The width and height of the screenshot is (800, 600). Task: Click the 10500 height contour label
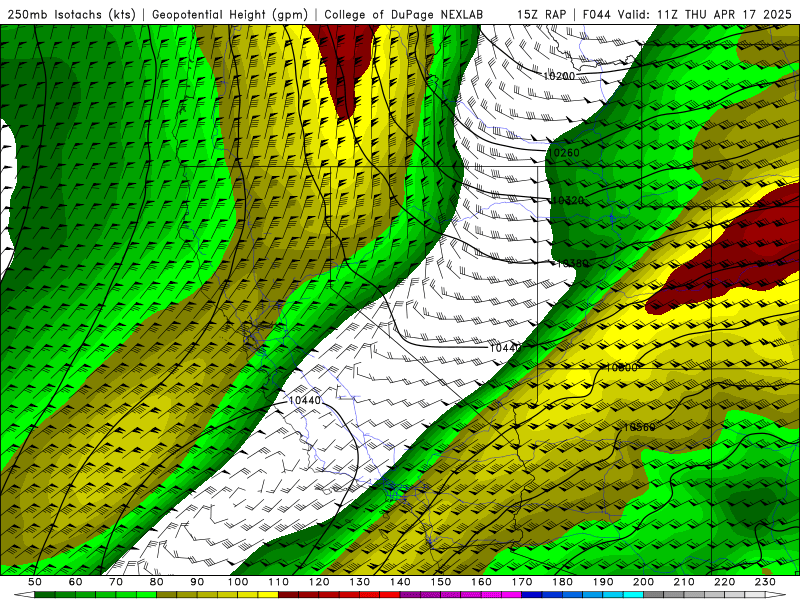(x=621, y=367)
